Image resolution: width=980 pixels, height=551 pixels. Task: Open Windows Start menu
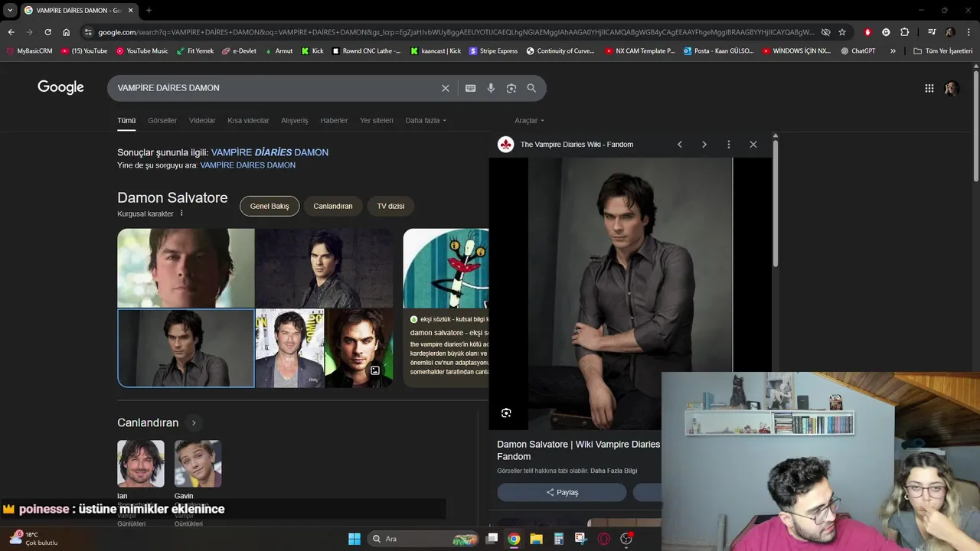click(x=354, y=539)
